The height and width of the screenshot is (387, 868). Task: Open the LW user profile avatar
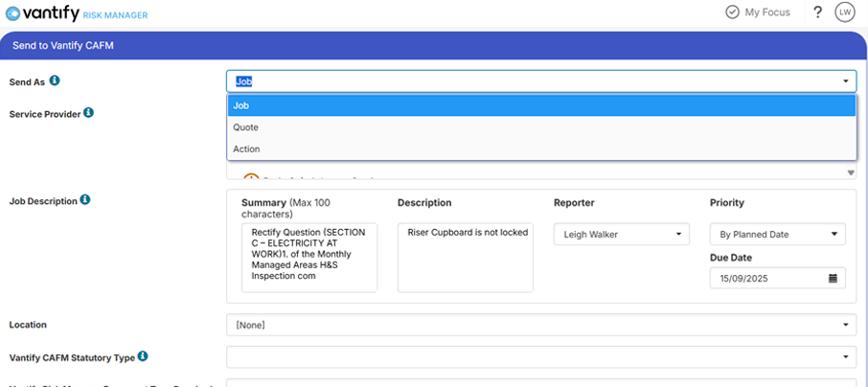[x=844, y=12]
